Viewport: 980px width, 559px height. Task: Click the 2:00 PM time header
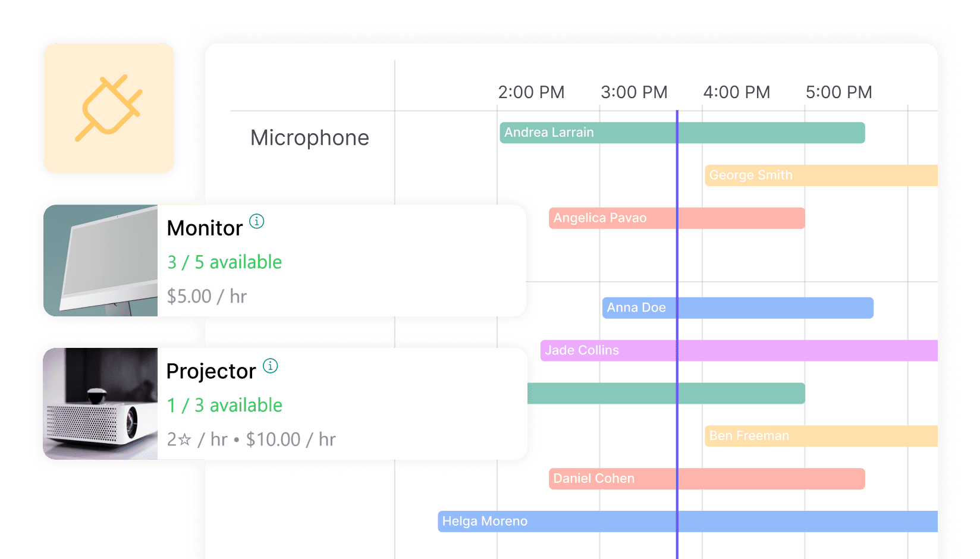[531, 92]
